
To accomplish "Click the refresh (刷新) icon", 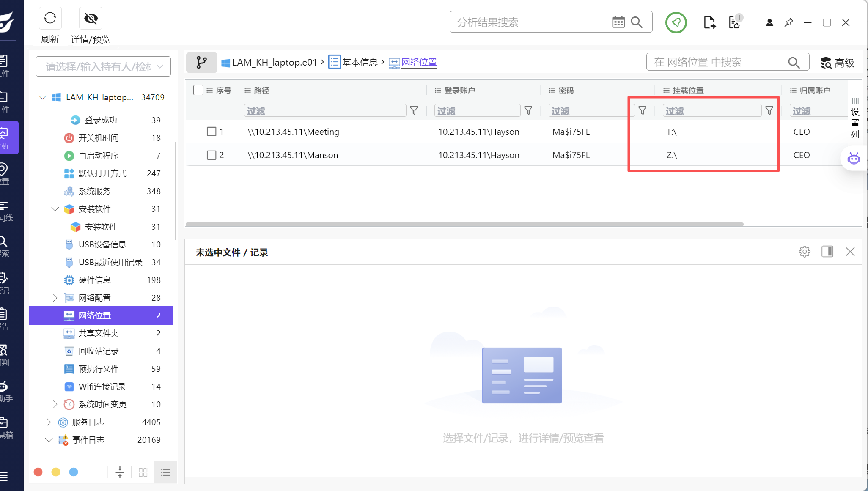I will (50, 18).
